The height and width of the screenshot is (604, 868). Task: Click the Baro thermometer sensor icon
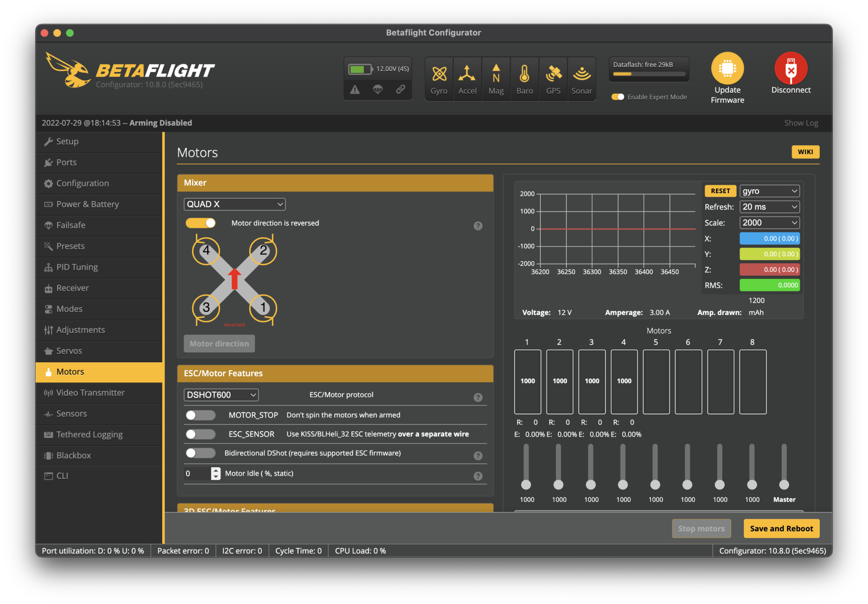(524, 74)
